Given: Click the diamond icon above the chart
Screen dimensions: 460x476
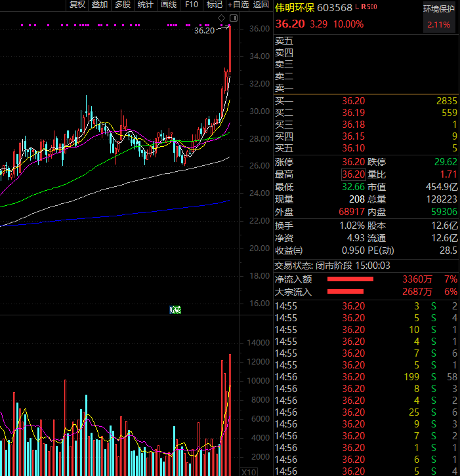Looking at the screenshot, I should [221, 16].
